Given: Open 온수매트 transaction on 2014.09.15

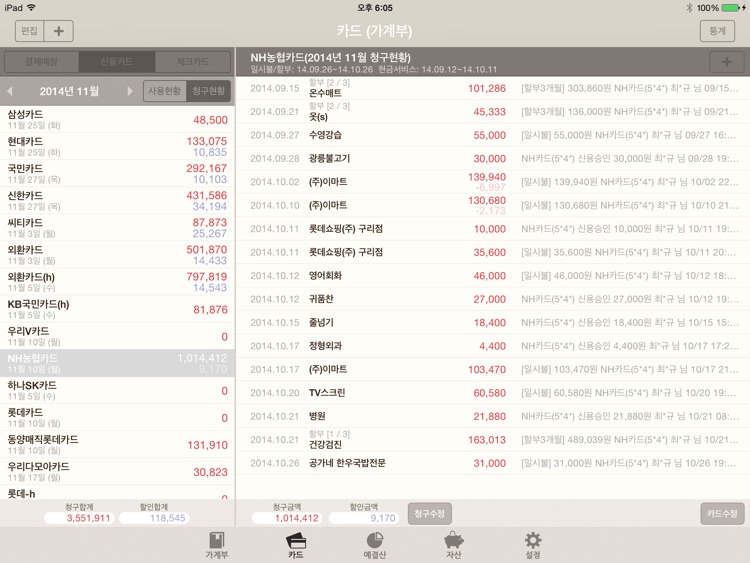Looking at the screenshot, I should pyautogui.click(x=493, y=88).
